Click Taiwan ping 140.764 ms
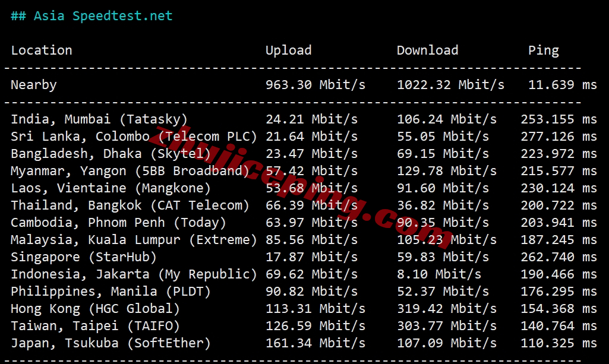This screenshot has width=609, height=364. 559,326
